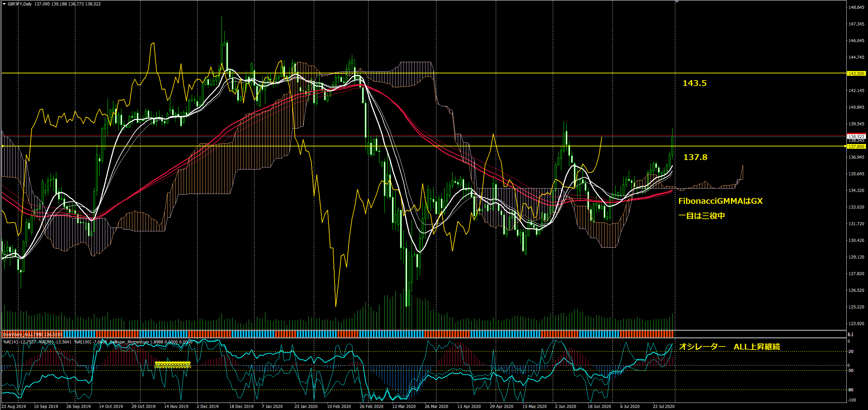Click the GBPJPY chart title dropdown triangle
868x410 pixels.
click(4, 4)
